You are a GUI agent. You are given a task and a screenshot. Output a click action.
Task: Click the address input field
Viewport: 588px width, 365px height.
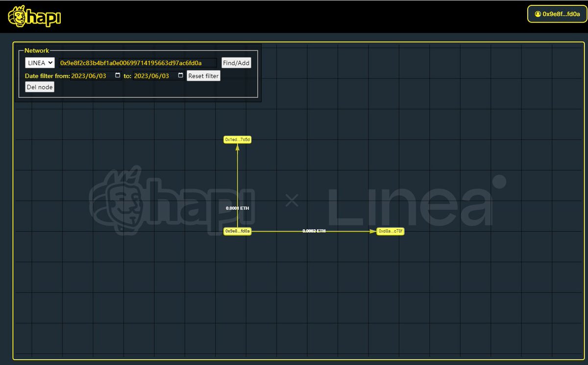tap(137, 63)
